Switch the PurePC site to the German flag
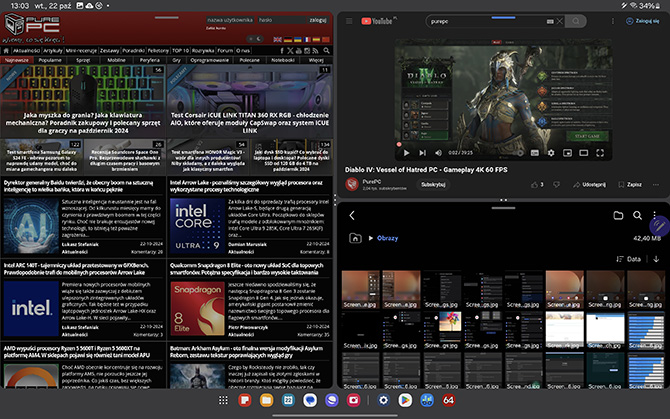Viewport: 670px width, 419px height. [x=288, y=39]
